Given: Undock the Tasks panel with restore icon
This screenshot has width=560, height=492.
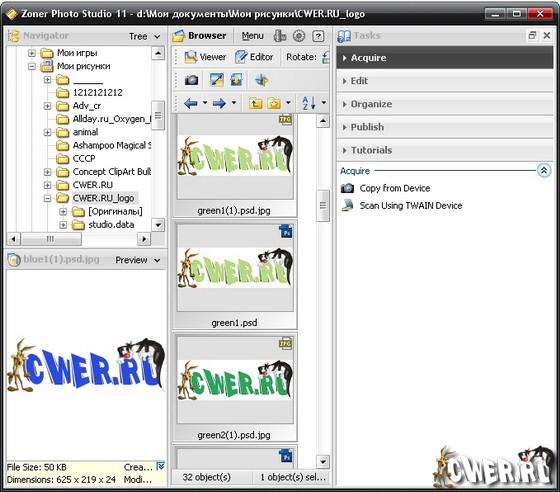Looking at the screenshot, I should [x=532, y=35].
